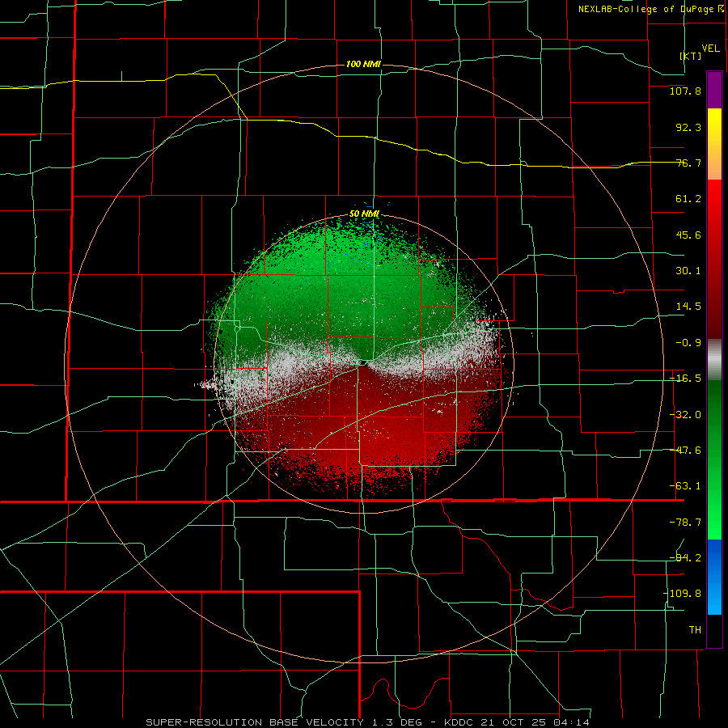This screenshot has width=728, height=728.
Task: Click the -0.9 legend value
Action: point(688,343)
